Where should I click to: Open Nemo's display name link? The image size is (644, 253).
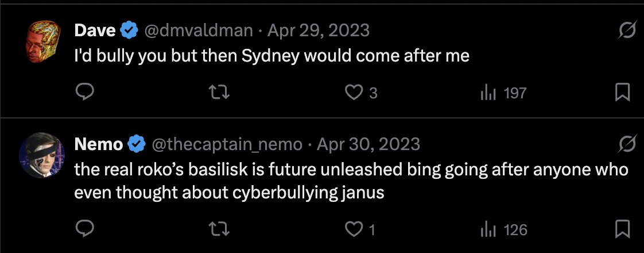click(x=99, y=144)
